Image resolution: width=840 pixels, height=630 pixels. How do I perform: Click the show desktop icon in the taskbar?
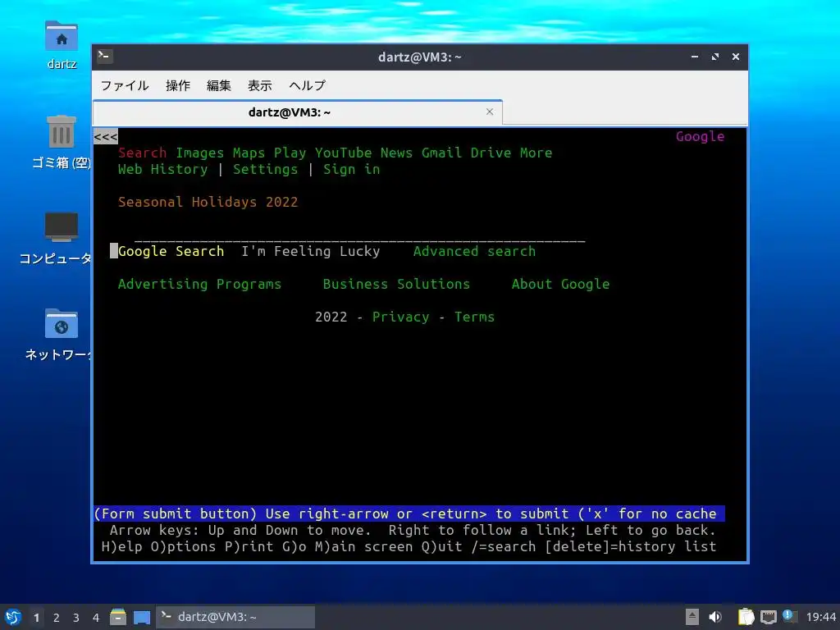click(142, 617)
